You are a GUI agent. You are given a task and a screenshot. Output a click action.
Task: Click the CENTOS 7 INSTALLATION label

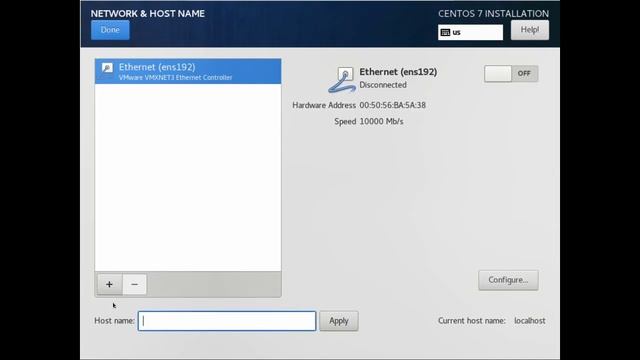[493, 13]
